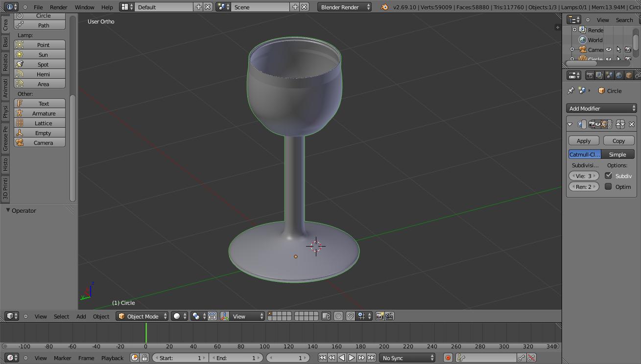Open the File menu
This screenshot has width=641, height=364.
pyautogui.click(x=38, y=7)
